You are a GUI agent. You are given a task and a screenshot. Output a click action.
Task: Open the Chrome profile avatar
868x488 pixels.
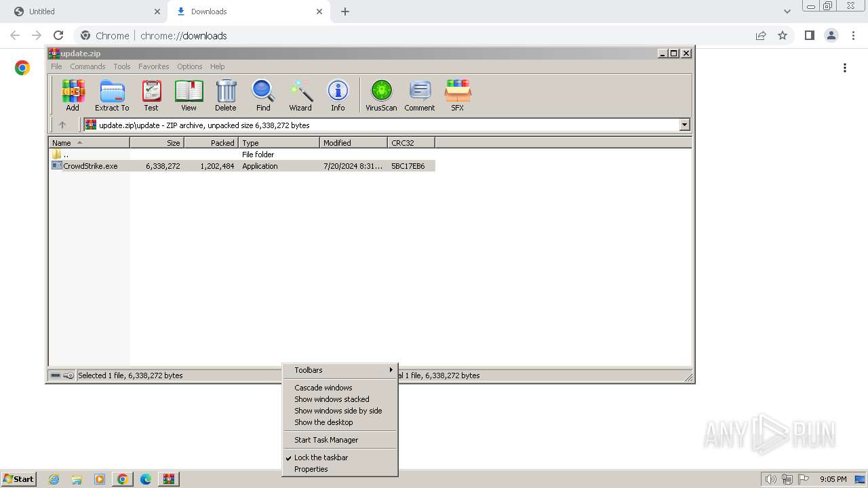pyautogui.click(x=831, y=35)
